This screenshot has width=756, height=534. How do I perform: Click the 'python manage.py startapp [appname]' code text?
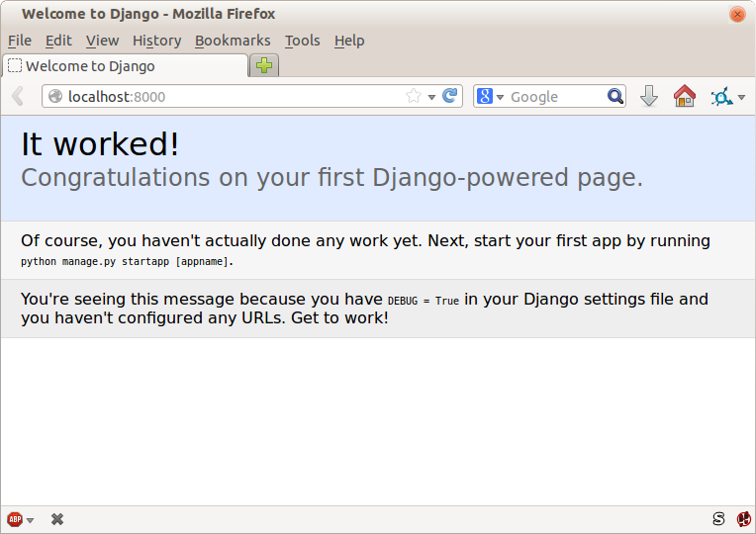coord(124,262)
